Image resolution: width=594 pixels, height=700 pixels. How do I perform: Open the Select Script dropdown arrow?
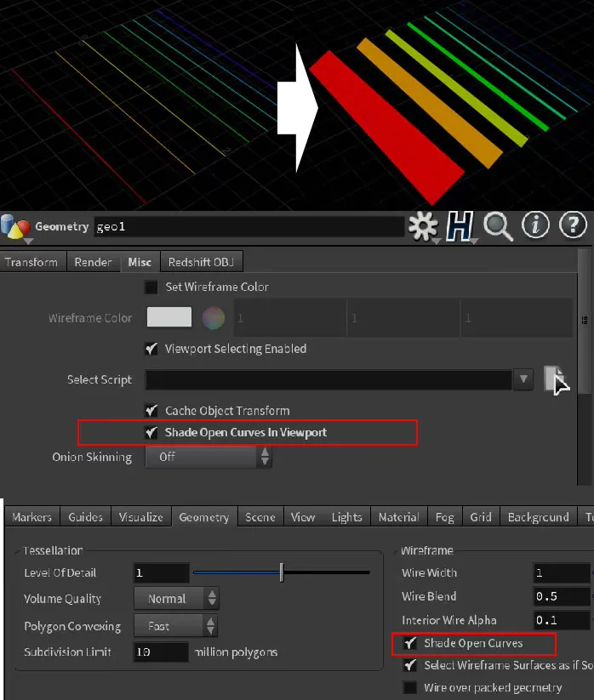pos(523,379)
